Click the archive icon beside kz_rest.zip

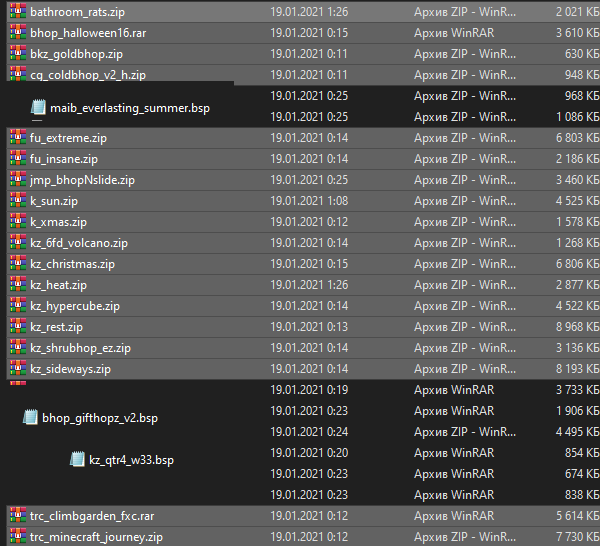point(18,326)
